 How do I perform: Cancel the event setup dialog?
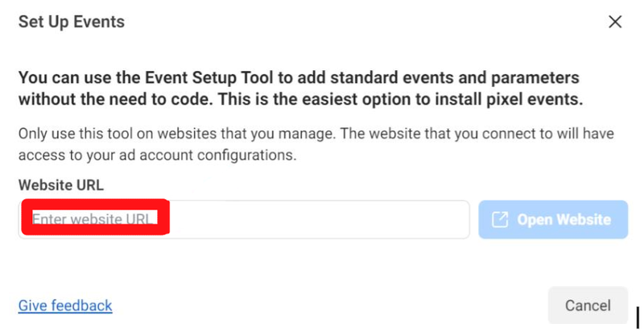587,305
